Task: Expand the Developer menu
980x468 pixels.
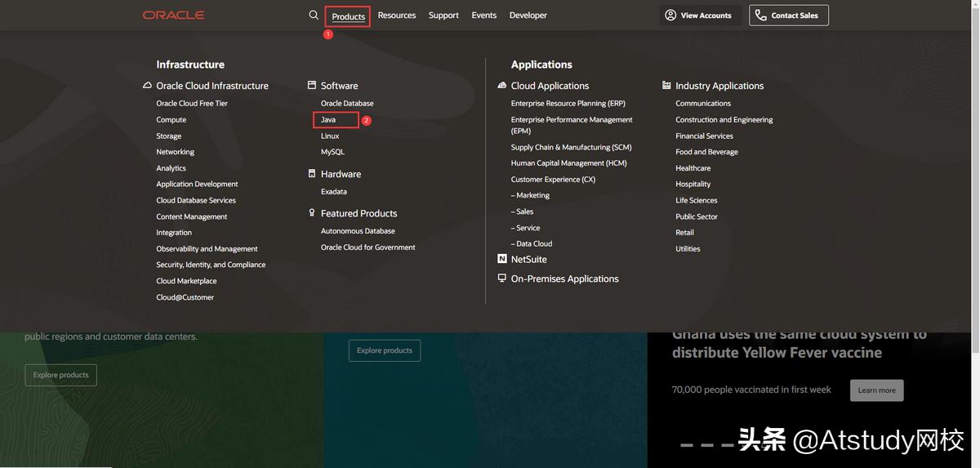Action: [528, 16]
